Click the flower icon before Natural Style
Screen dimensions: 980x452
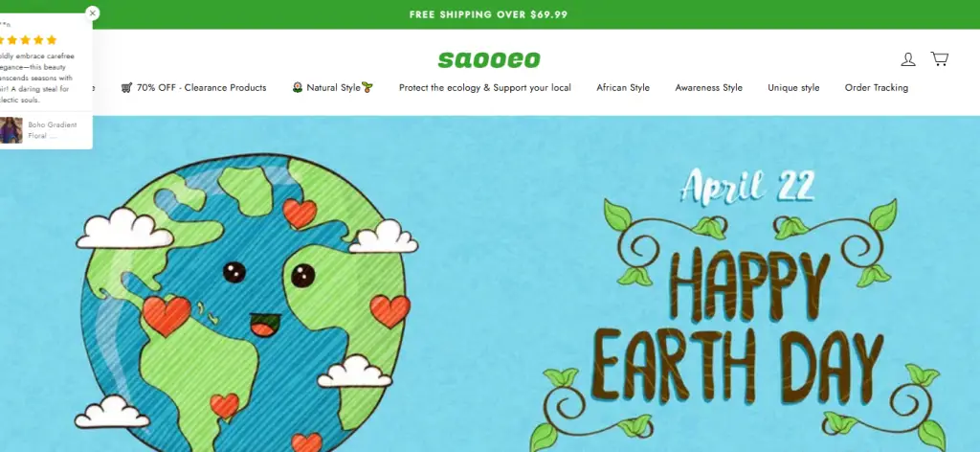(x=298, y=87)
